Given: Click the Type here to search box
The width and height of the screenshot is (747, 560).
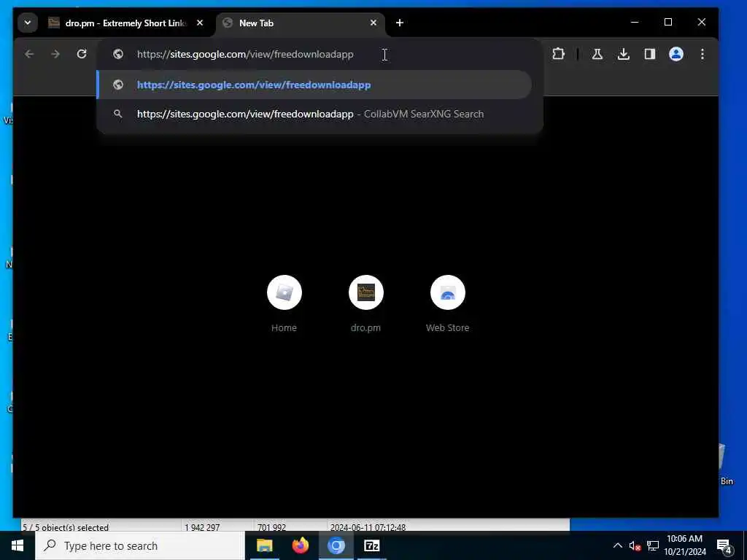Looking at the screenshot, I should pos(140,545).
